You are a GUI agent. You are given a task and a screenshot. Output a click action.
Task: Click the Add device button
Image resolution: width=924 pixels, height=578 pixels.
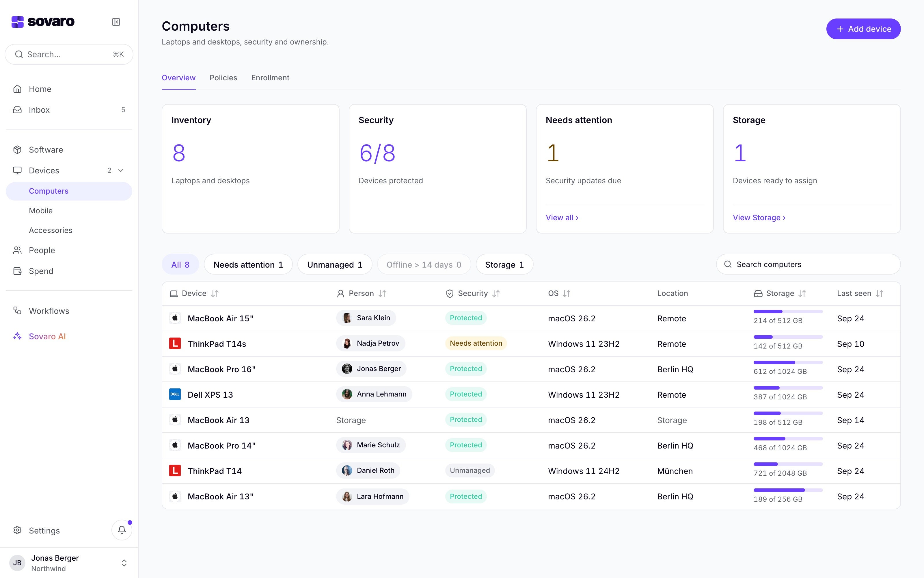coord(863,29)
